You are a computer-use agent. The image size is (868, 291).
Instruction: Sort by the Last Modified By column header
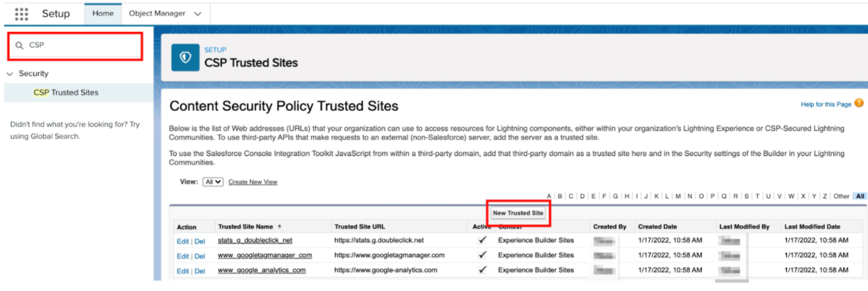click(x=744, y=227)
